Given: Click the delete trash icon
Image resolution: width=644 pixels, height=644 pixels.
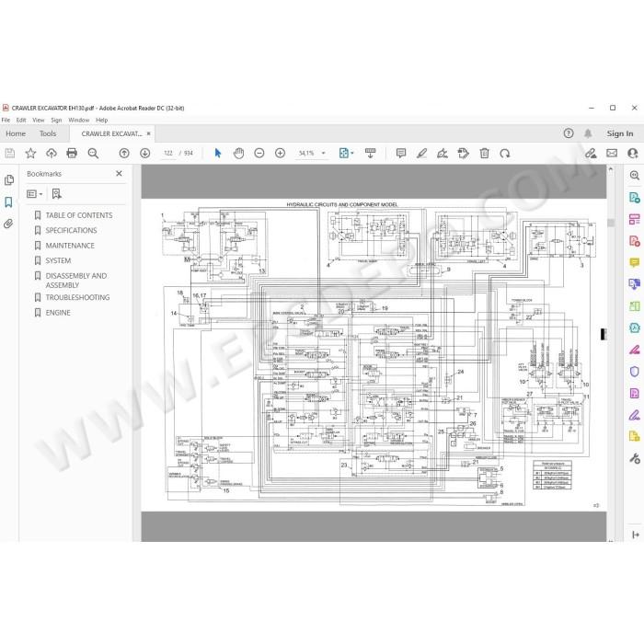Looking at the screenshot, I should click(484, 154).
